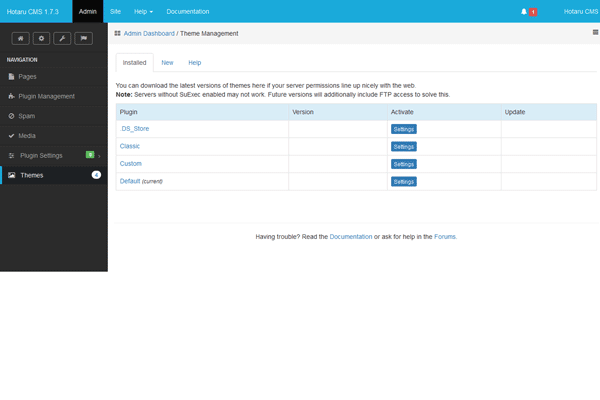Screen dimensions: 600x400
Task: Switch to the Help tab
Action: pos(195,62)
